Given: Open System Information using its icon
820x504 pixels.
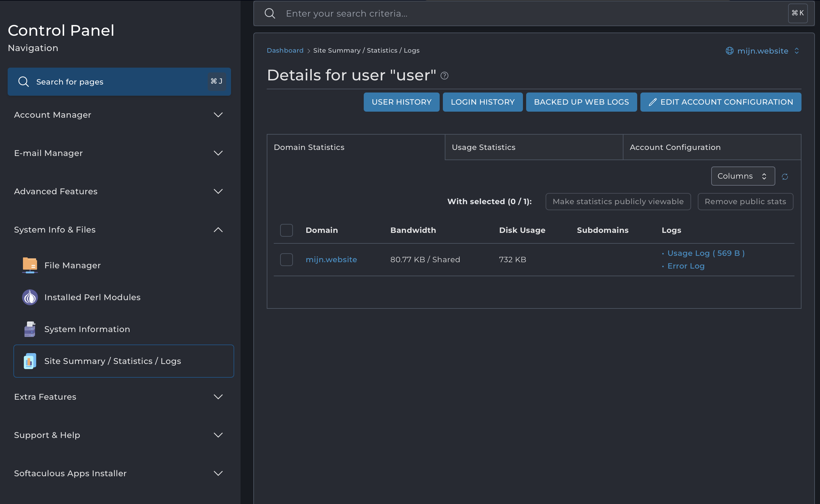Looking at the screenshot, I should 30,329.
